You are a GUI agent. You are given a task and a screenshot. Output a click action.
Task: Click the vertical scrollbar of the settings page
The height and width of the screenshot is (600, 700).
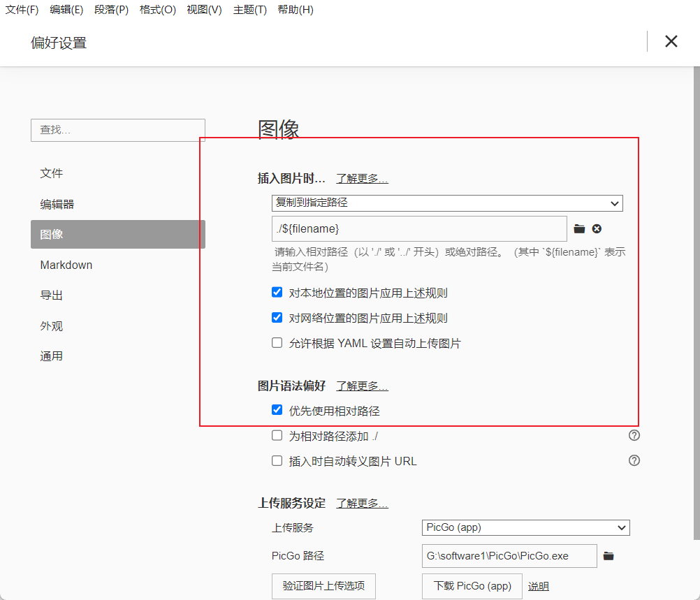click(x=697, y=304)
